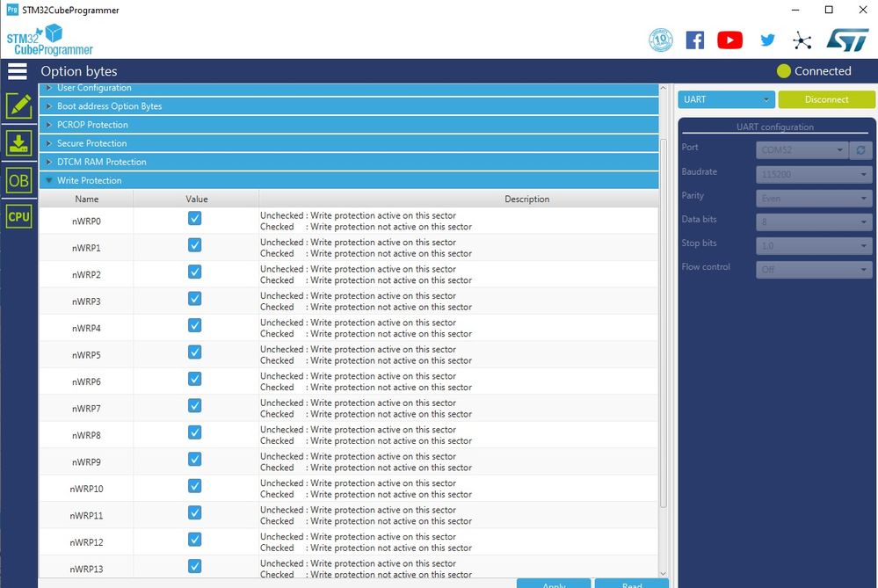Open the Flow control dropdown
Image resolution: width=878 pixels, height=588 pixels.
point(814,269)
